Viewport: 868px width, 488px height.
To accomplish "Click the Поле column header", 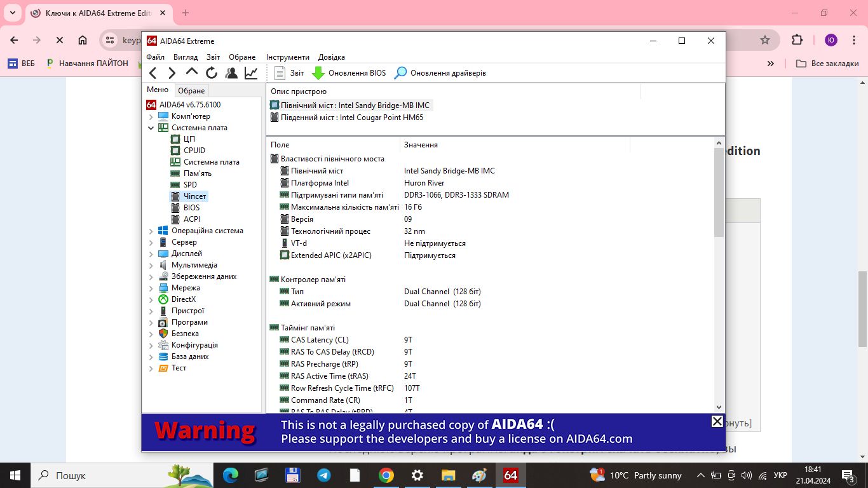I will point(333,145).
